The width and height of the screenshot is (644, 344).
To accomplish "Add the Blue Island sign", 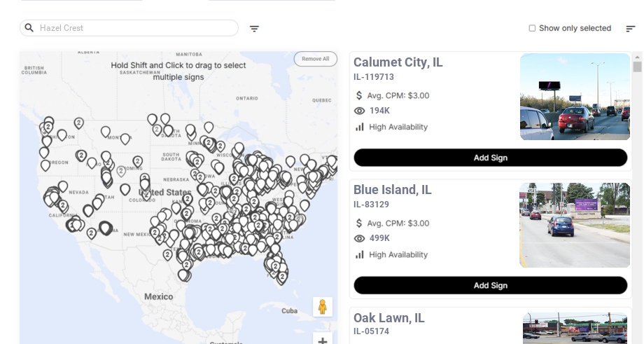I will point(490,285).
